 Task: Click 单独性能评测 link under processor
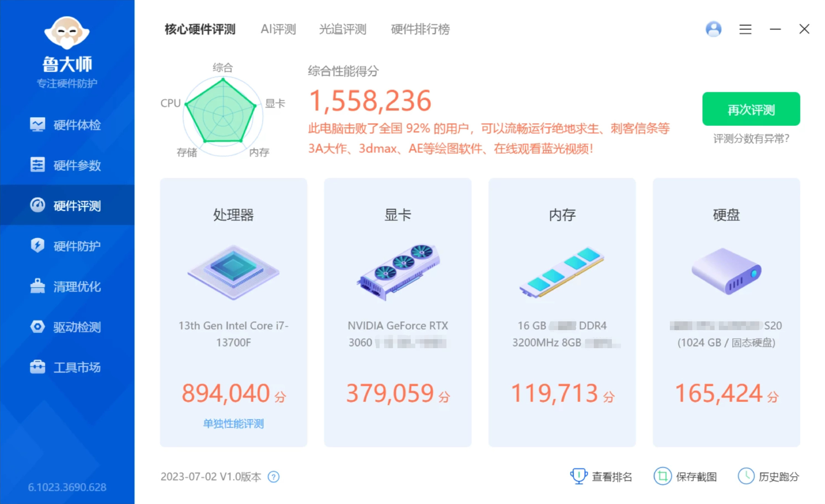pos(233,424)
